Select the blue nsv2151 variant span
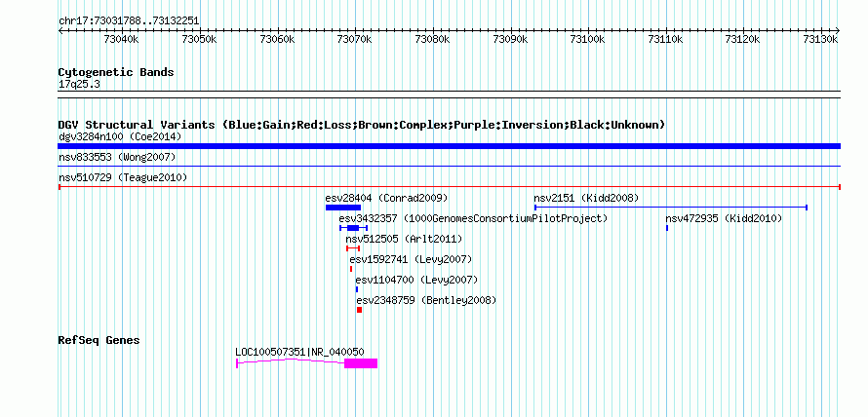This screenshot has width=868, height=417. (671, 208)
